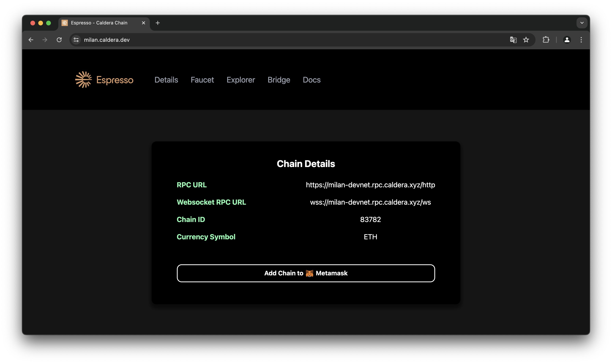Open Chrome three-dot menu

click(x=581, y=40)
